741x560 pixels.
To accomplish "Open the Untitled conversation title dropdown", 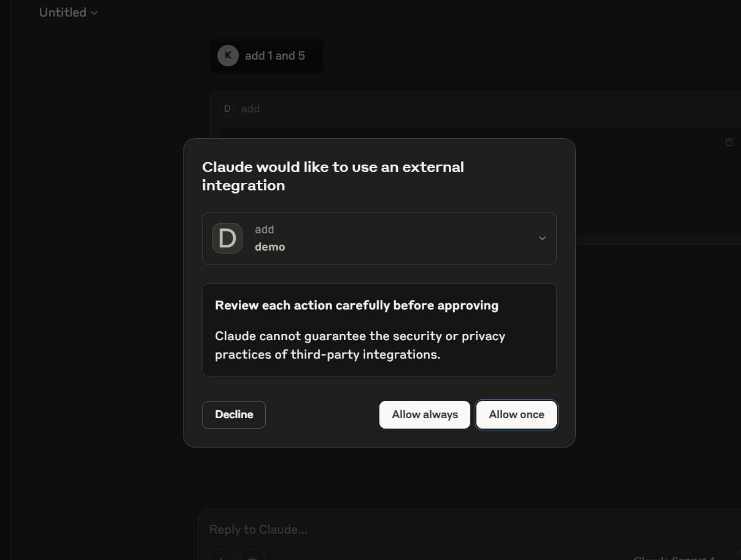I will [x=68, y=12].
